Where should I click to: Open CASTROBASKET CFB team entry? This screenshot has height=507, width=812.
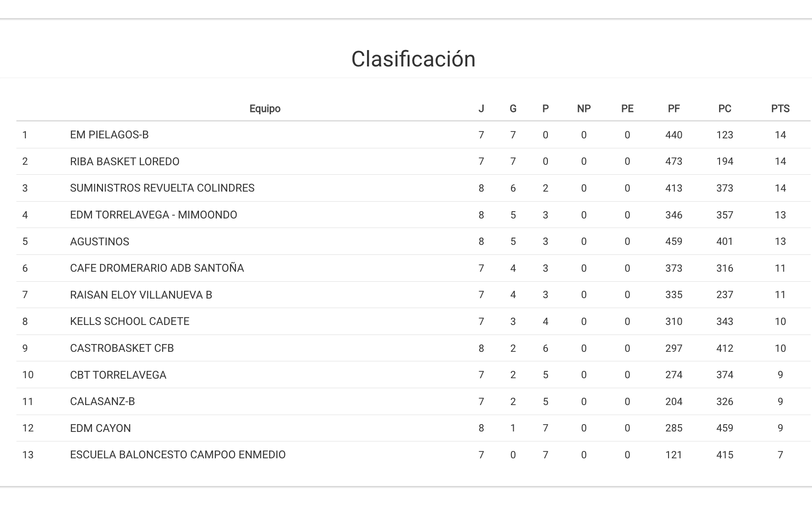[122, 348]
